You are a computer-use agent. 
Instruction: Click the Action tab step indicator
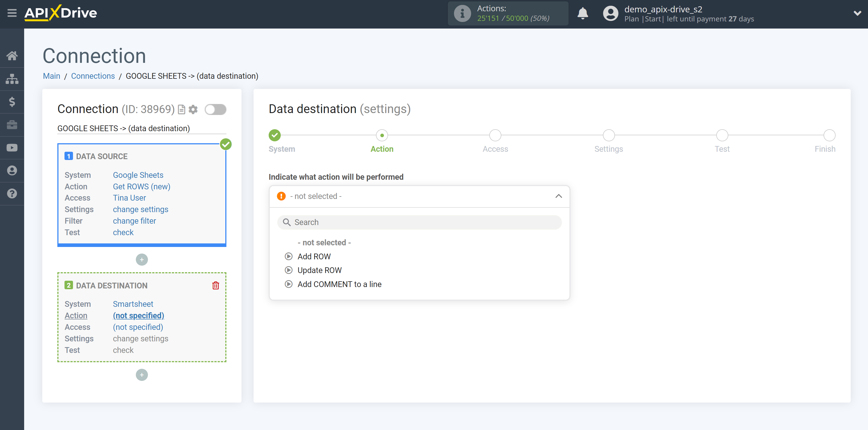[382, 136]
